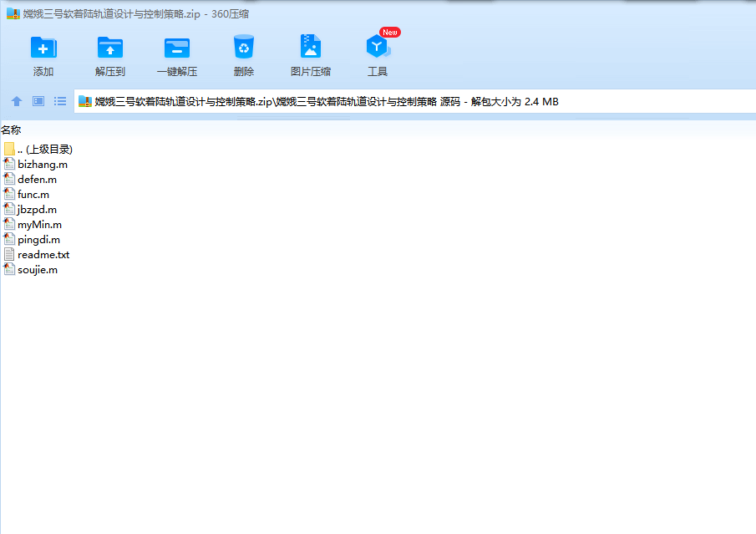Click the 一键解压 one-click extract icon
Image resolution: width=756 pixels, height=534 pixels.
click(177, 48)
